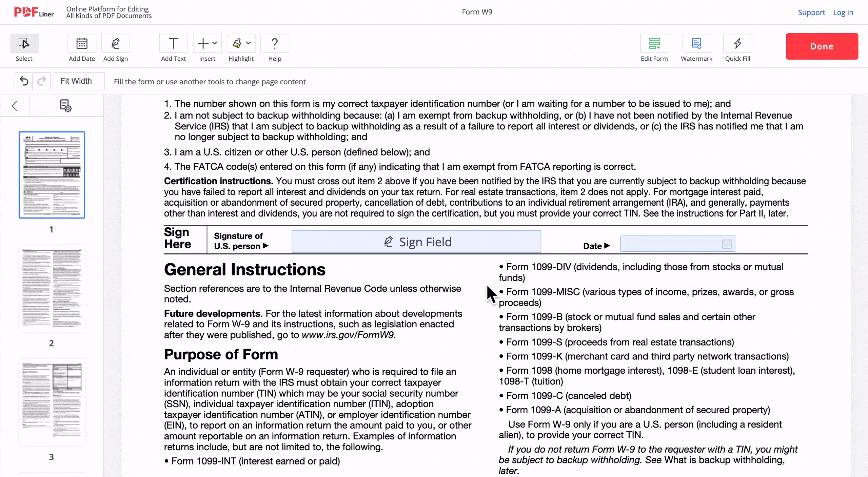Click the Date input field
This screenshot has width=868, height=477.
coord(677,244)
